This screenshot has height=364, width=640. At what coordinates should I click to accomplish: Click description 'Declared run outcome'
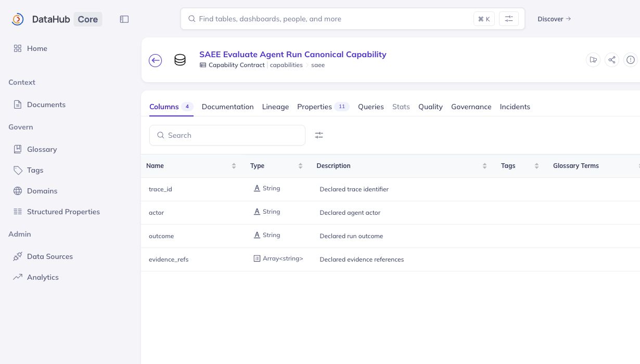click(351, 236)
